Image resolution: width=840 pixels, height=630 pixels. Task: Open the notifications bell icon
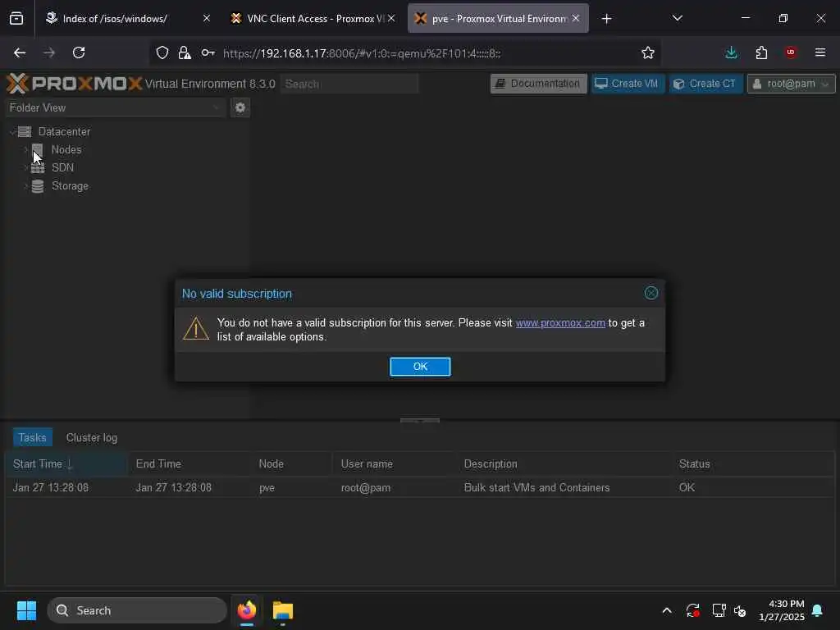coord(818,610)
